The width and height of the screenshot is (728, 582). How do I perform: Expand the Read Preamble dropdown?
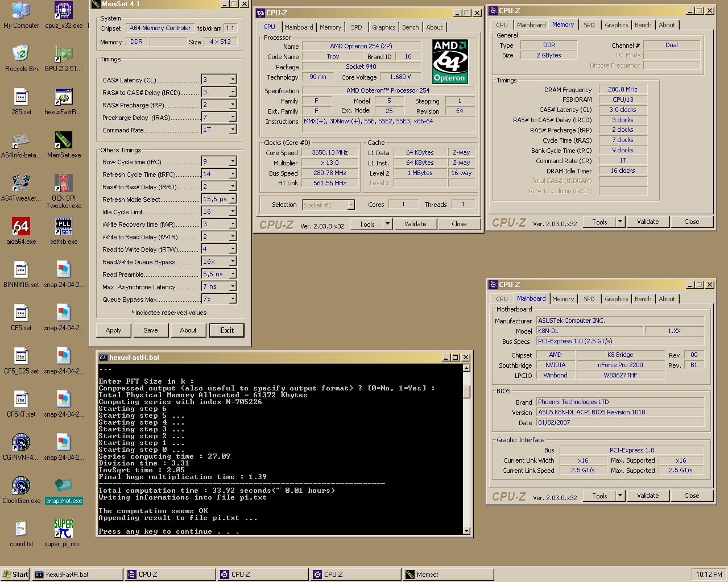[x=233, y=274]
